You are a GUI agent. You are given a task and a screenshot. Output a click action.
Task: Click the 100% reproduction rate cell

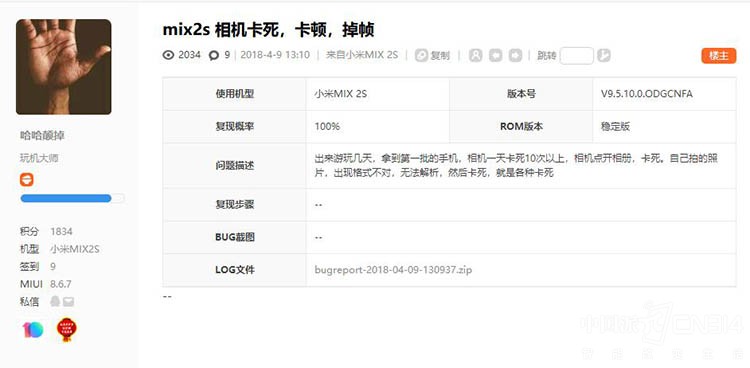pos(377,127)
